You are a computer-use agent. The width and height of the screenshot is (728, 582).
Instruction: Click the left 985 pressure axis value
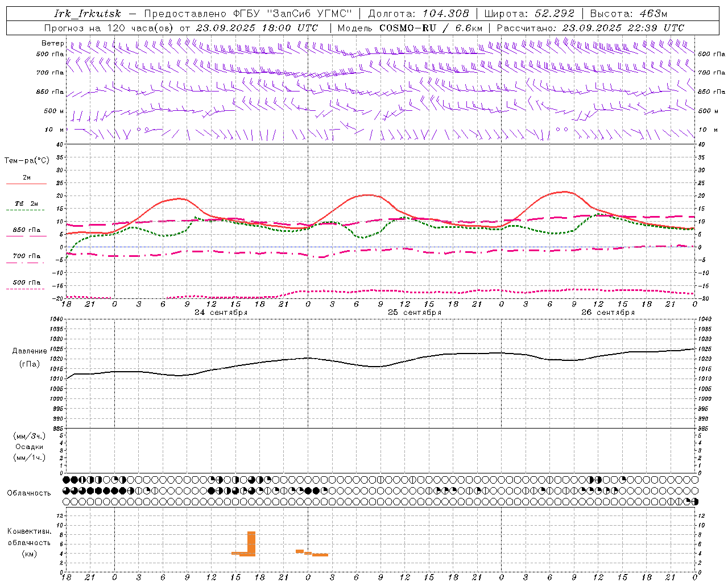click(x=58, y=429)
